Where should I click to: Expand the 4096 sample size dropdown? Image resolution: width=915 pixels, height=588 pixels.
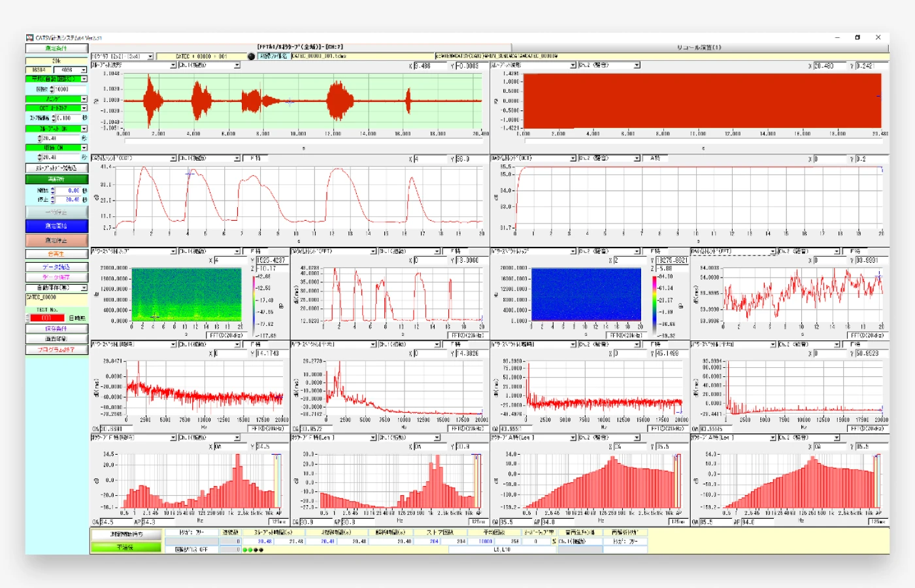84,70
